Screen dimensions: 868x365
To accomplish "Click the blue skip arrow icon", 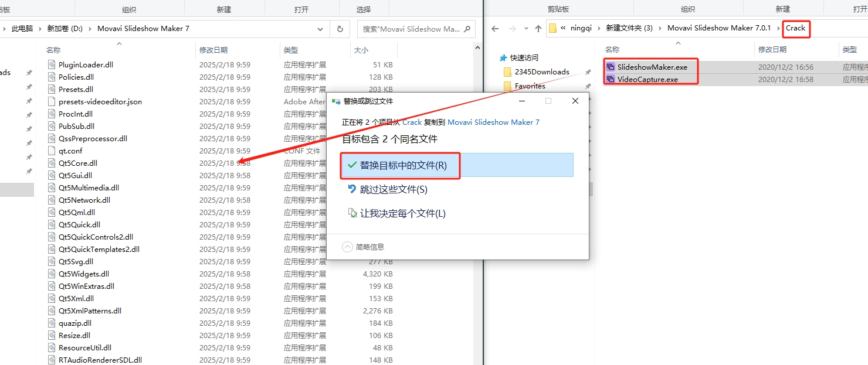I will (x=352, y=189).
